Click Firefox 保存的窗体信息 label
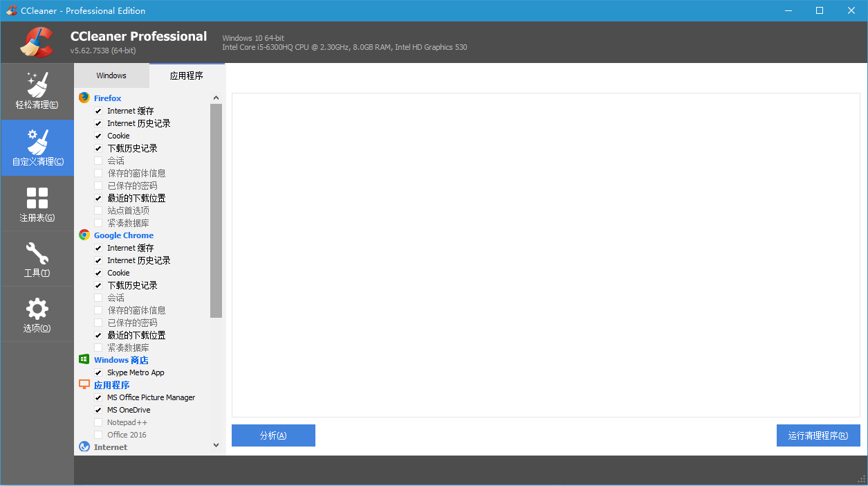Viewport: 868px width, 486px height. [x=136, y=173]
